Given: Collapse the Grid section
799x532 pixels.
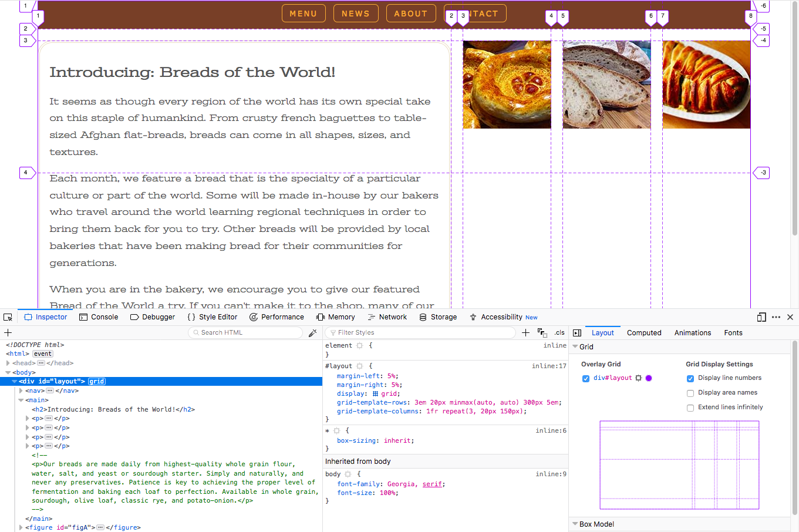Looking at the screenshot, I should tap(575, 346).
